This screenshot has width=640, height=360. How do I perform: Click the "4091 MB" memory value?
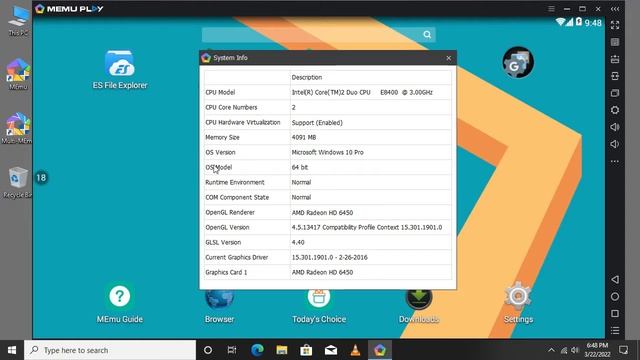coord(304,138)
